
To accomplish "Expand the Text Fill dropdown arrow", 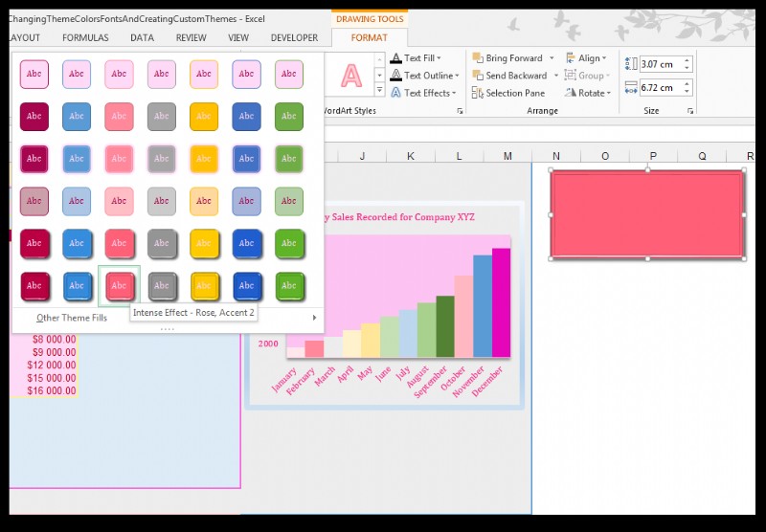I will [x=439, y=58].
